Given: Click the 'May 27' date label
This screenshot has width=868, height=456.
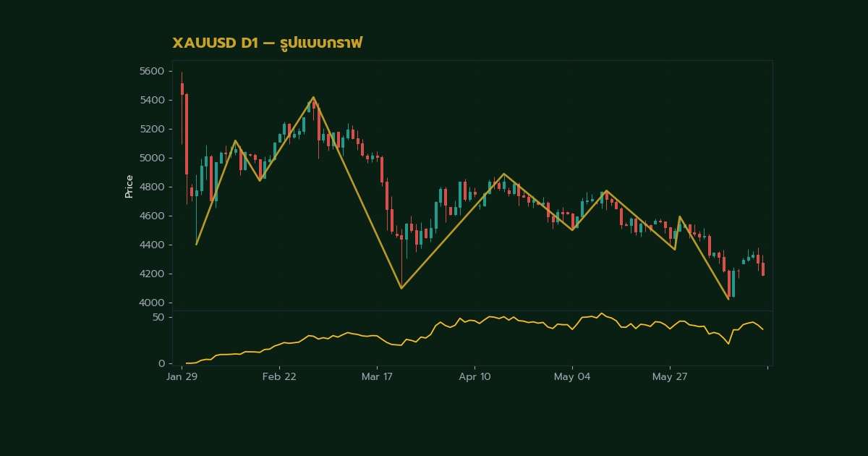Looking at the screenshot, I should coord(670,377).
